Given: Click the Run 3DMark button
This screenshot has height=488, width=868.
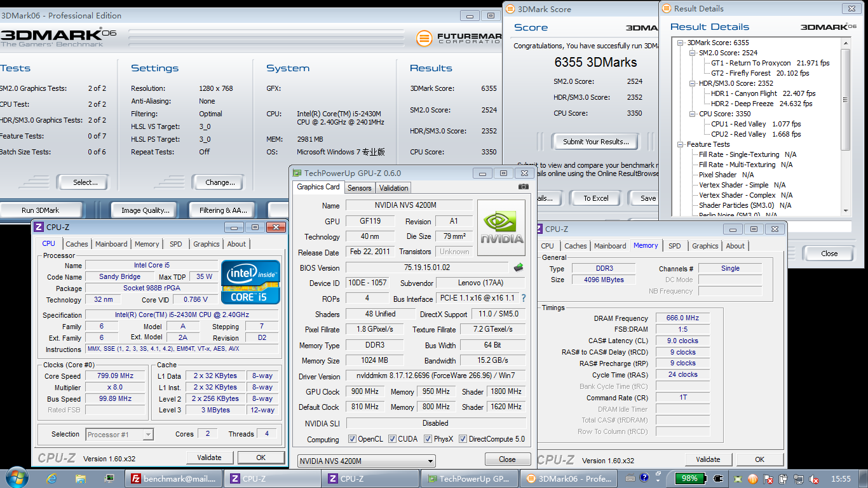Looking at the screenshot, I should pos(40,210).
